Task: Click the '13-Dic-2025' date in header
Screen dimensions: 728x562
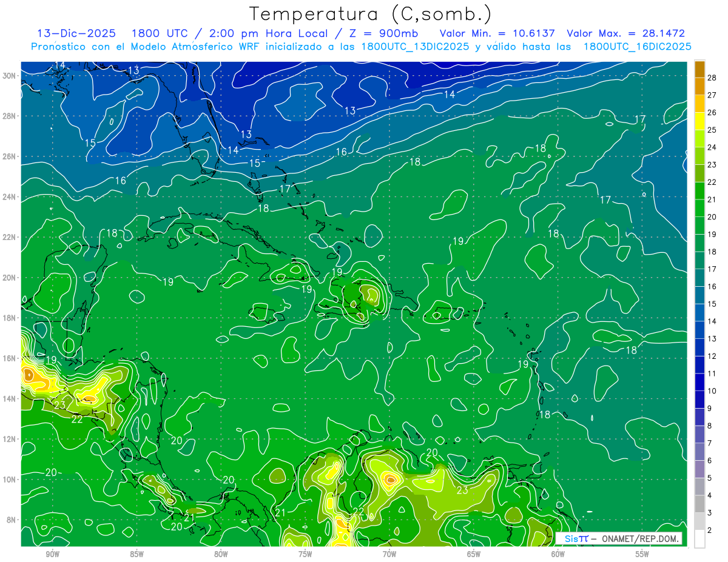Action: click(76, 33)
